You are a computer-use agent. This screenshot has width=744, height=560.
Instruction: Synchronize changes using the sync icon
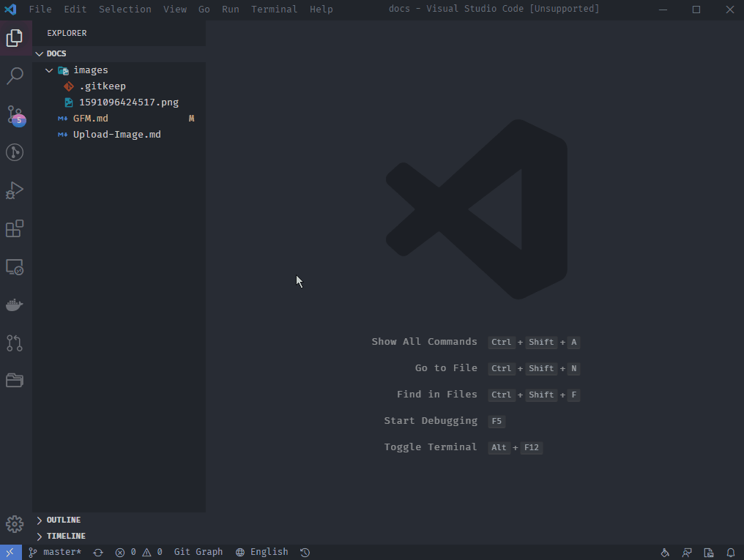(x=98, y=553)
